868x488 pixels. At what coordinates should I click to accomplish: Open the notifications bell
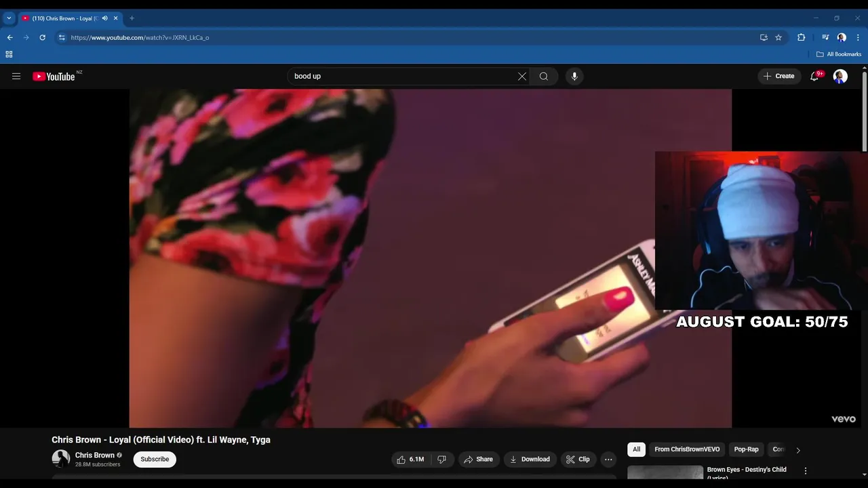point(815,77)
